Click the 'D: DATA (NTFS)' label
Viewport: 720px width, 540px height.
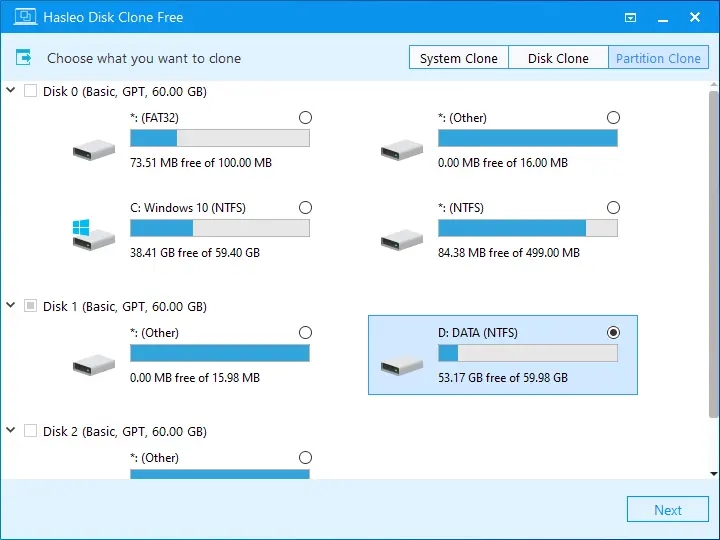click(478, 333)
